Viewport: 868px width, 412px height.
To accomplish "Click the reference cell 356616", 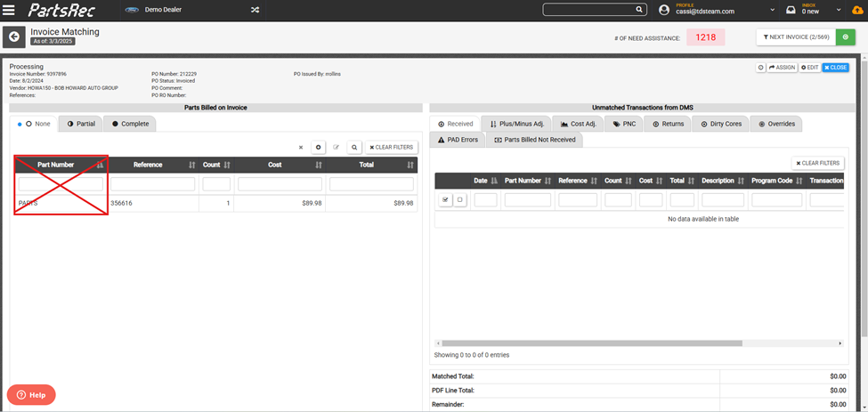I will click(121, 203).
